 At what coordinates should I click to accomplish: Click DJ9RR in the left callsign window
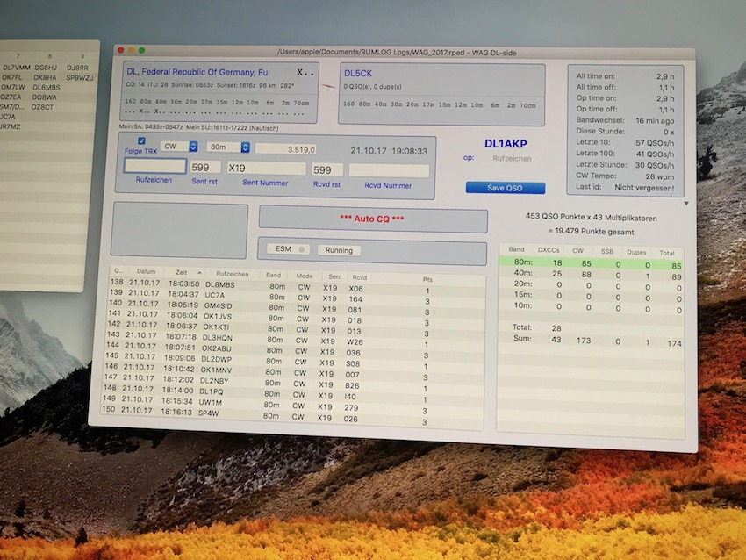(77, 68)
